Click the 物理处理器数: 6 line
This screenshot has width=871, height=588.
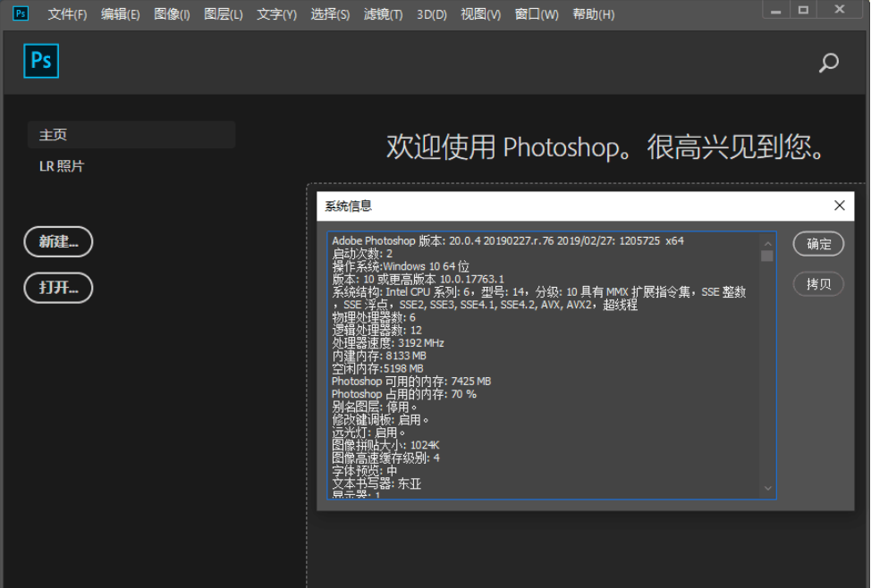[x=373, y=317]
